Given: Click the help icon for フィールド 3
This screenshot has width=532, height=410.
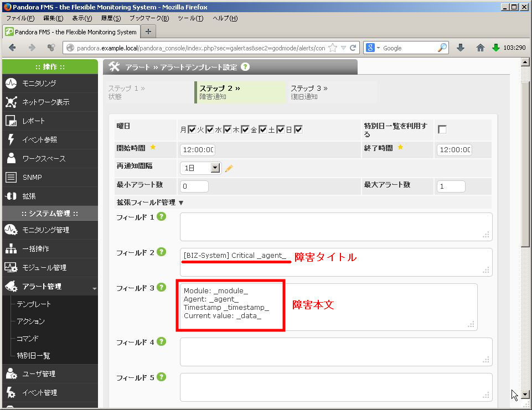Looking at the screenshot, I should (162, 287).
